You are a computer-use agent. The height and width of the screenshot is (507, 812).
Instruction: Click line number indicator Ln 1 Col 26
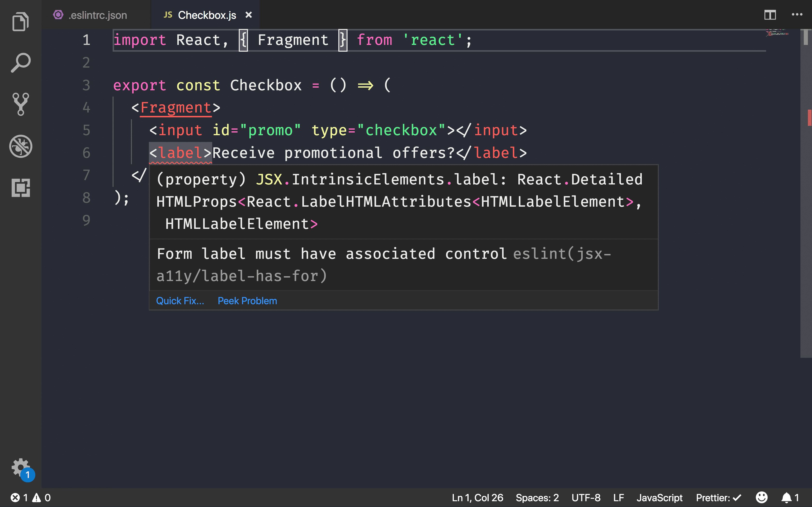[x=478, y=498]
